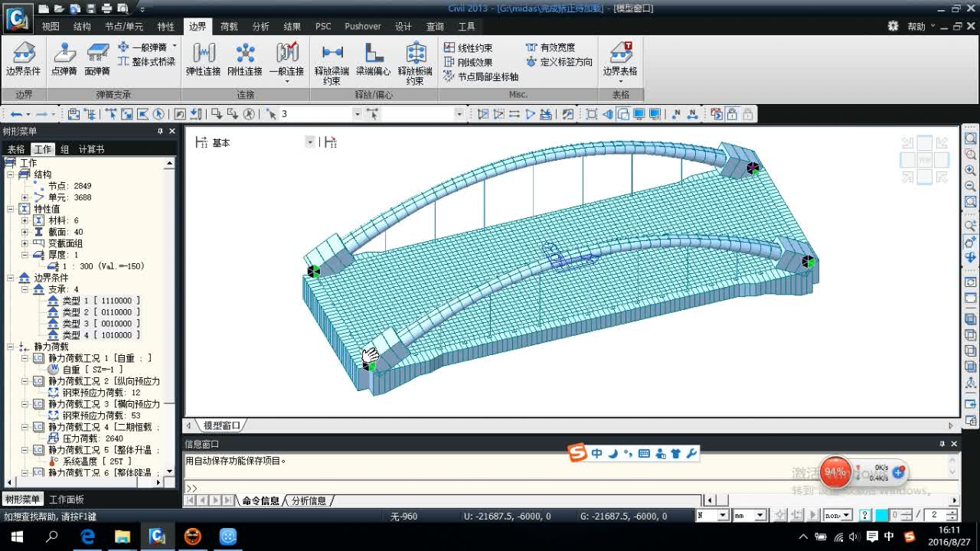
Task: Switch to the 分析 ribbon tab
Action: click(260, 26)
